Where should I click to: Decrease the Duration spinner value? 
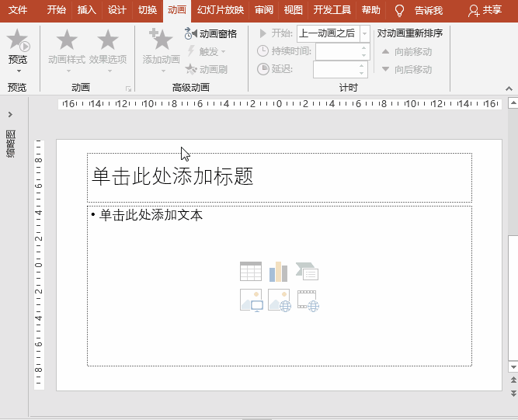[x=364, y=55]
